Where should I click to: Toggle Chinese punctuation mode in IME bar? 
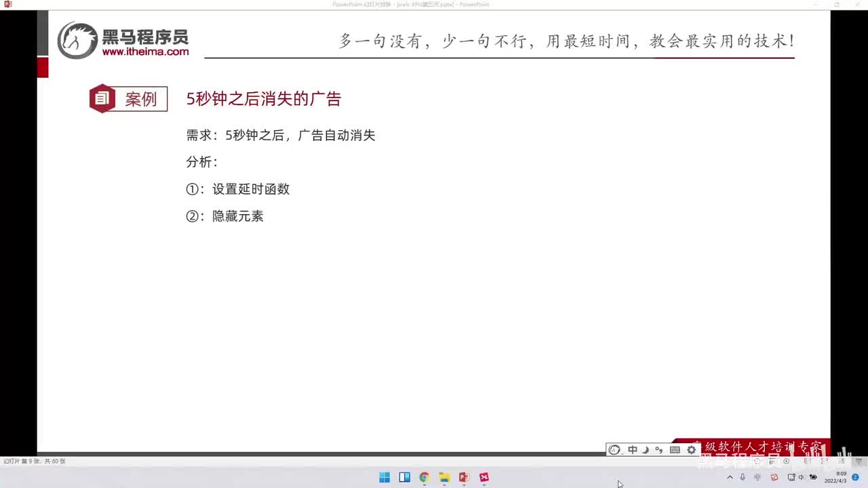pyautogui.click(x=659, y=449)
